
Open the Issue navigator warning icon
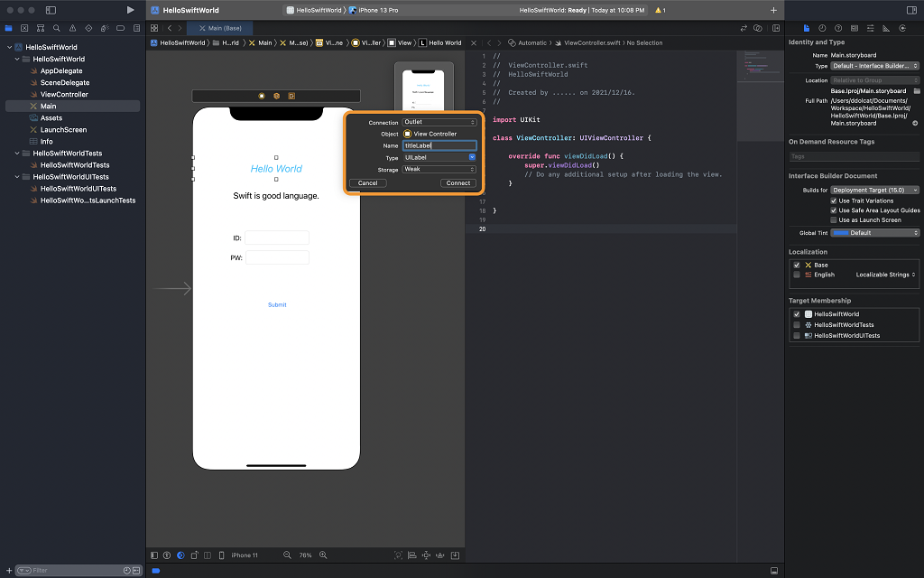coord(72,29)
